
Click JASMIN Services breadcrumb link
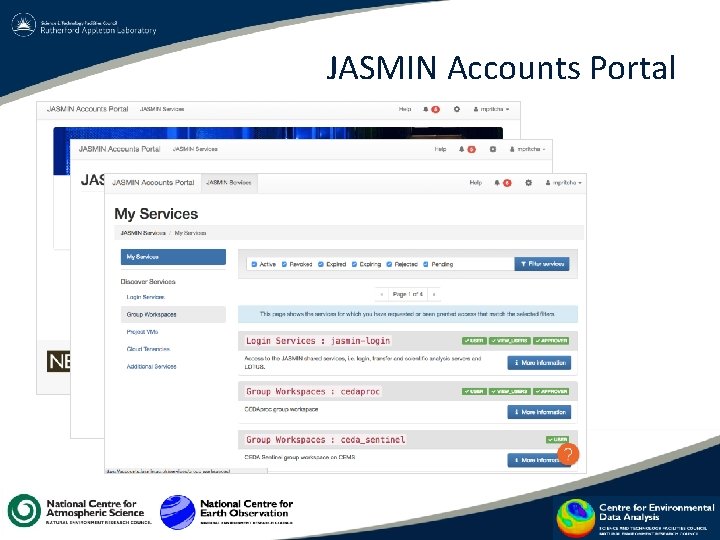[143, 233]
